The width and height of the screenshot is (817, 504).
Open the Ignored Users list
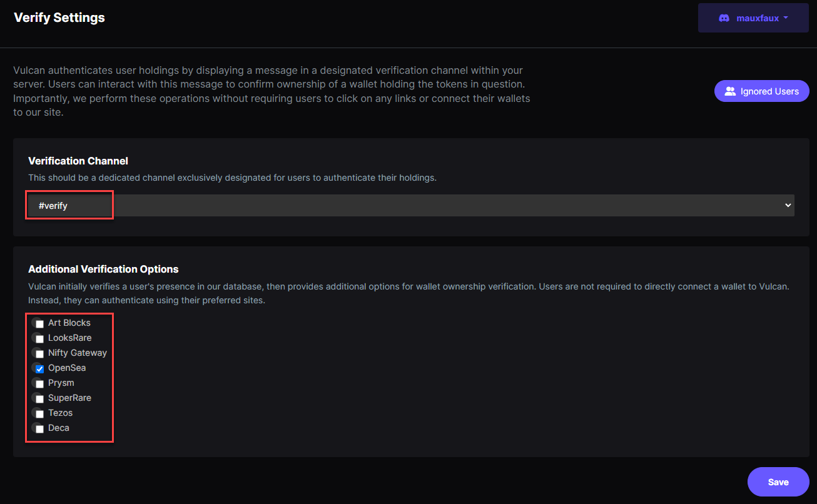[761, 91]
